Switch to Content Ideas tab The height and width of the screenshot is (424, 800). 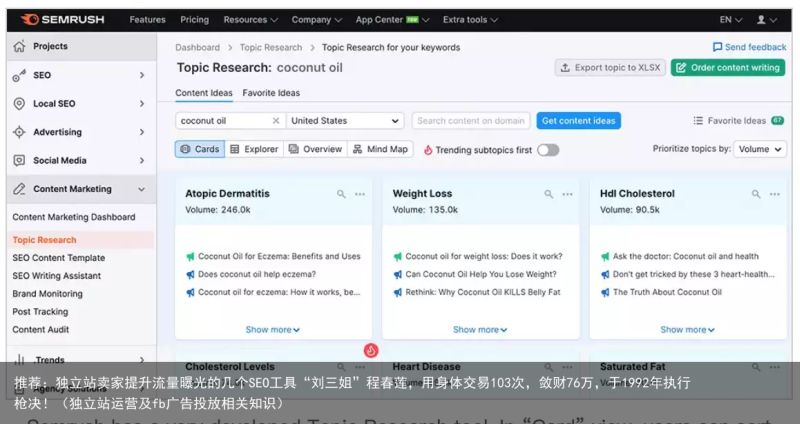(x=204, y=93)
